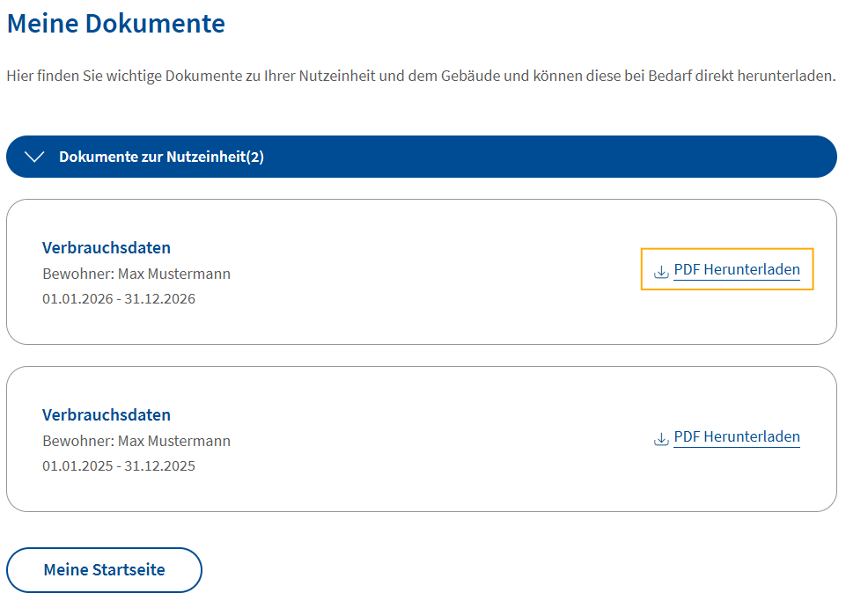Click Bewohner: Max Mustermann in the 2025 card
Screen dimensions: 868x615
tap(136, 441)
